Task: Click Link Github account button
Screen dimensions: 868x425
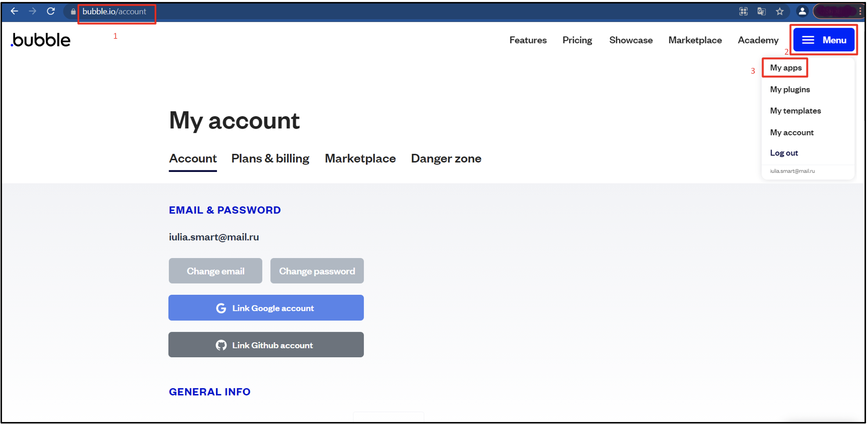Action: click(x=266, y=345)
